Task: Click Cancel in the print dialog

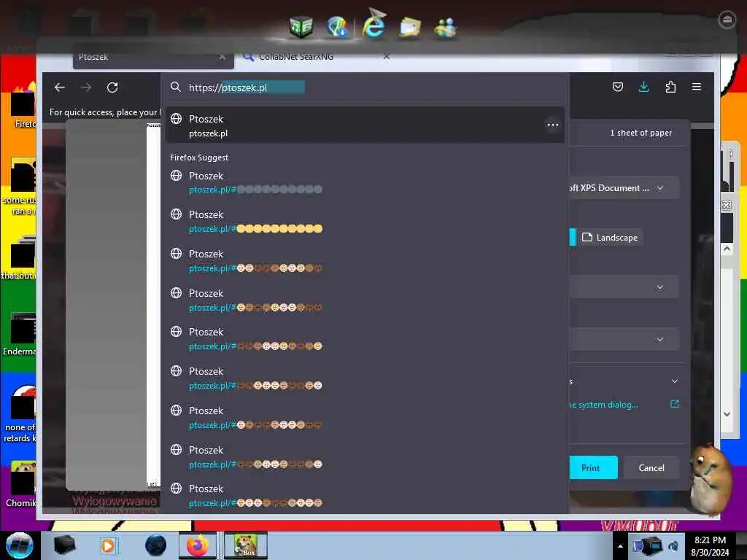Action: pyautogui.click(x=651, y=467)
